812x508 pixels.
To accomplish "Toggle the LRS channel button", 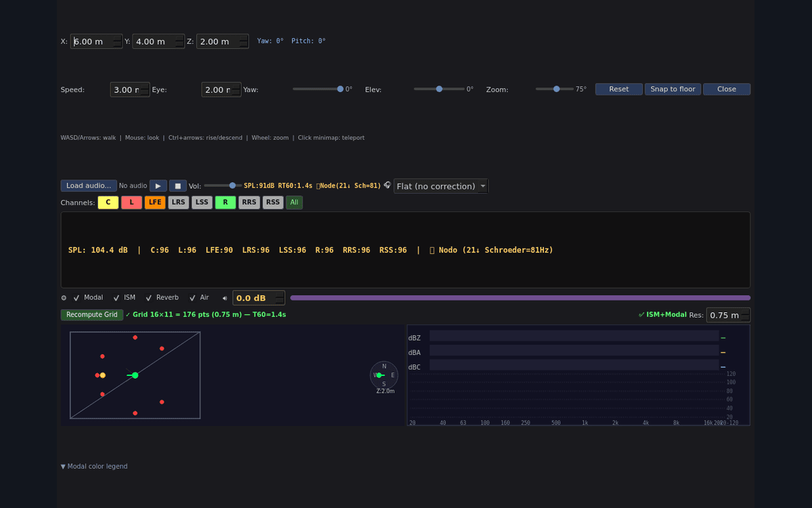I will [179, 203].
